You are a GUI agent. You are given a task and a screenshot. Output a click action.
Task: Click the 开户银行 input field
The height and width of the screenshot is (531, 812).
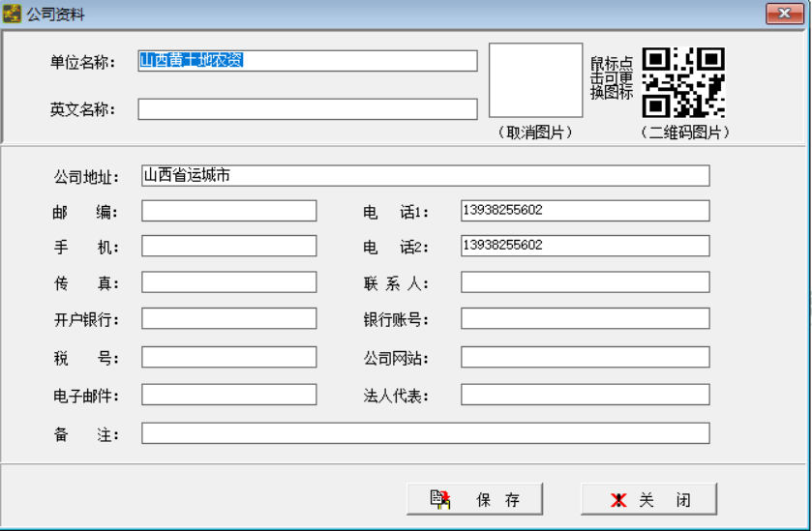[x=229, y=319]
